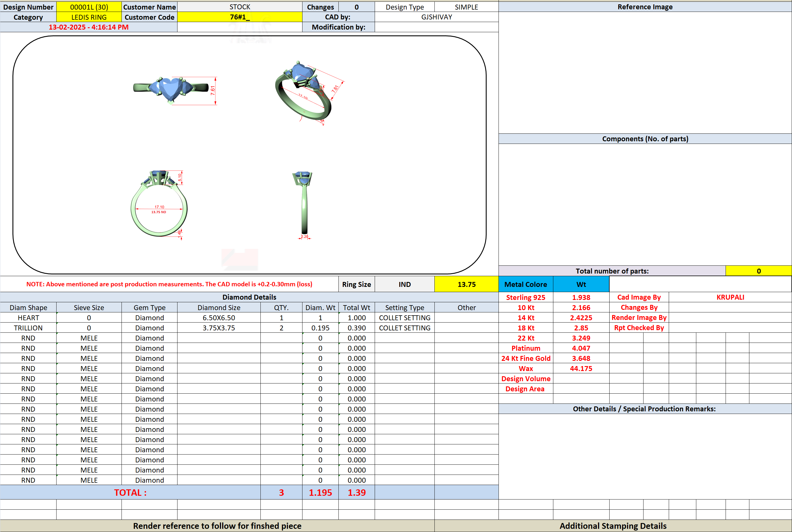792x532 pixels.
Task: Select the 22 Kt weight 3.249
Action: click(x=581, y=338)
